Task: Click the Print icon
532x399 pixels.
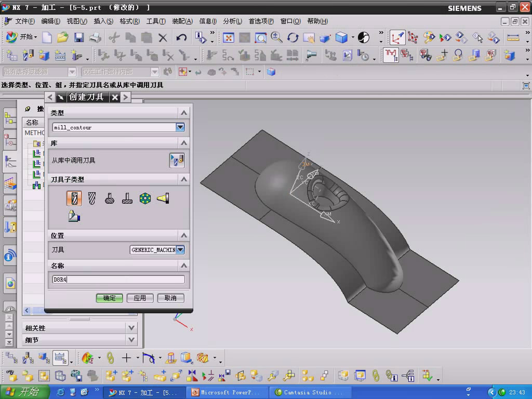Action: point(96,37)
